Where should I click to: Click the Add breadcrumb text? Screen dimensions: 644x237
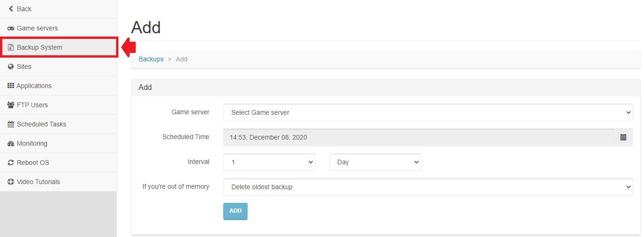pyautogui.click(x=182, y=59)
